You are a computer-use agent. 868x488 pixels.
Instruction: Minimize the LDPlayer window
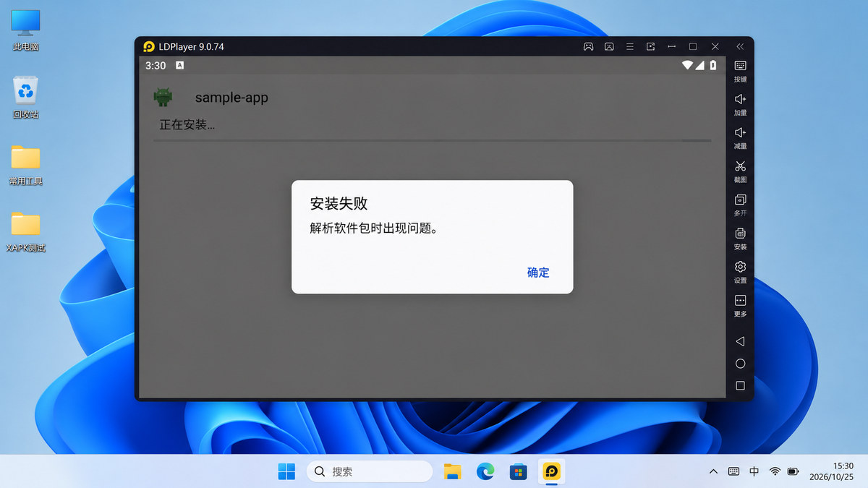click(x=672, y=46)
